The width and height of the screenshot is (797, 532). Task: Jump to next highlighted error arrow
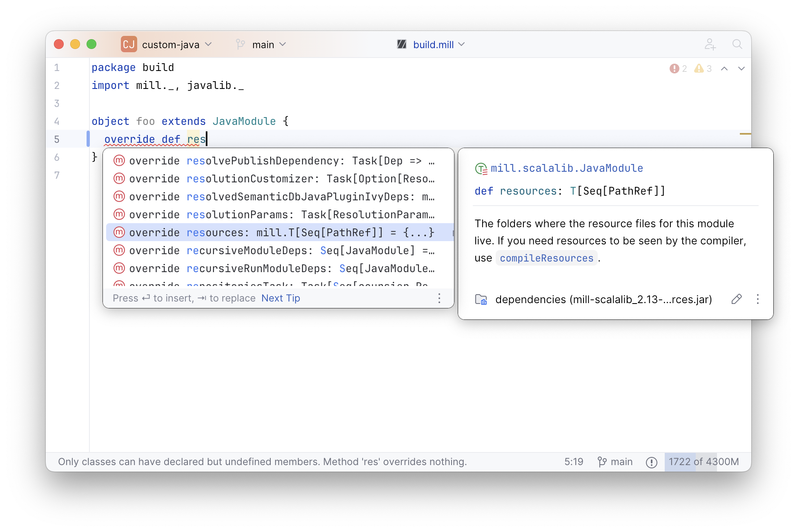tap(741, 69)
